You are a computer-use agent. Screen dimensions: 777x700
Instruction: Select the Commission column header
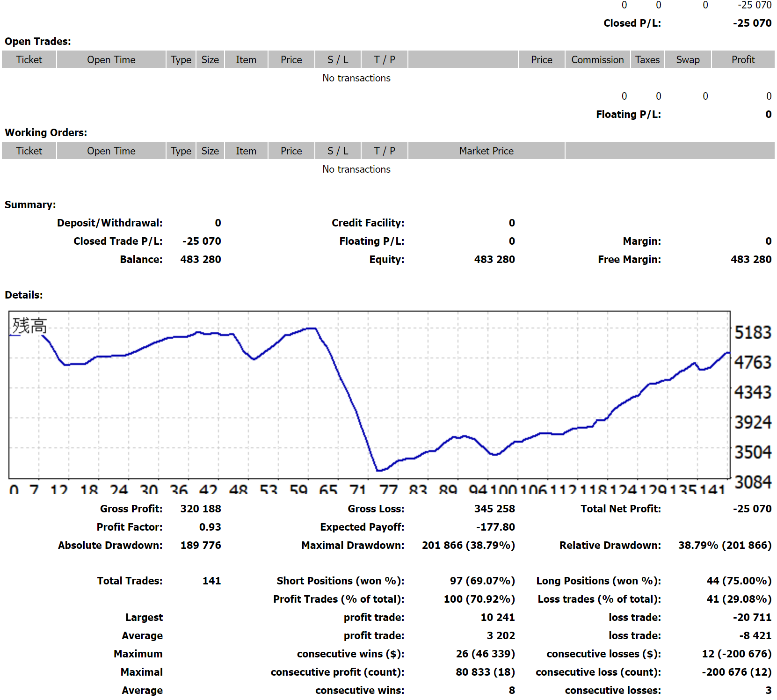tap(597, 59)
